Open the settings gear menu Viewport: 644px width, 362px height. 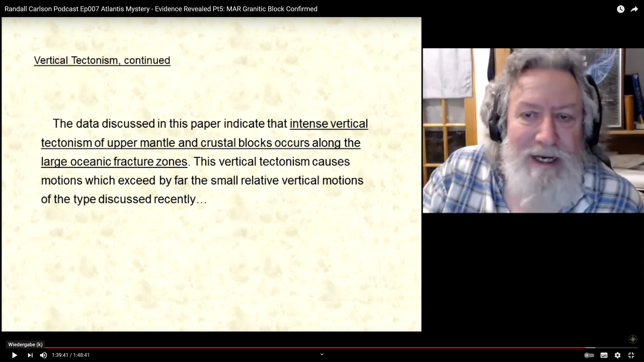pos(617,355)
